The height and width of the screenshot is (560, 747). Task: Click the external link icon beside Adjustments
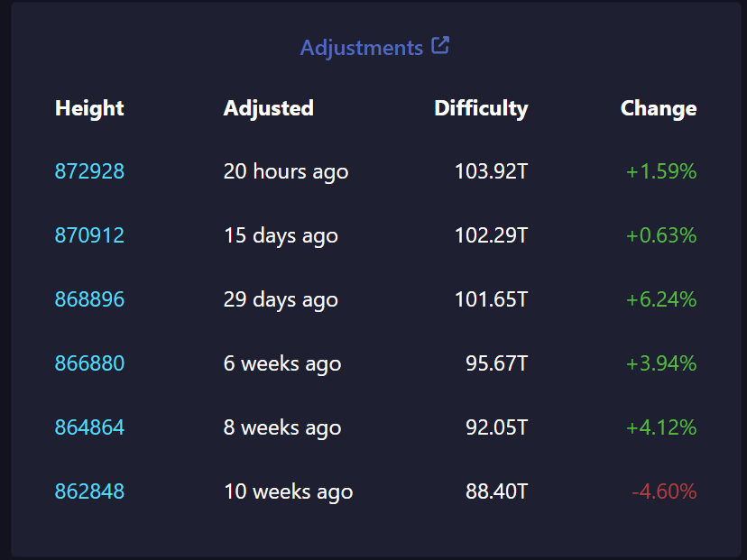(440, 46)
